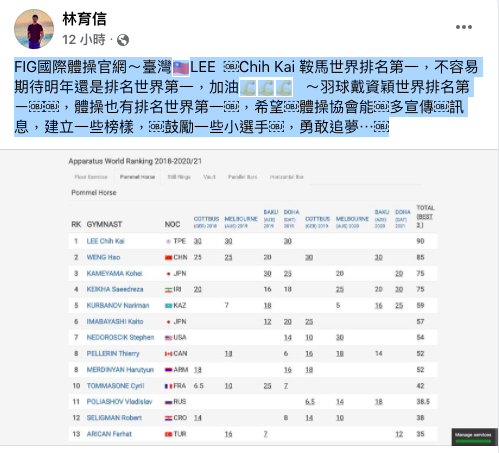Click the total 90 in LEE's row
This screenshot has width=499, height=453.
point(420,241)
